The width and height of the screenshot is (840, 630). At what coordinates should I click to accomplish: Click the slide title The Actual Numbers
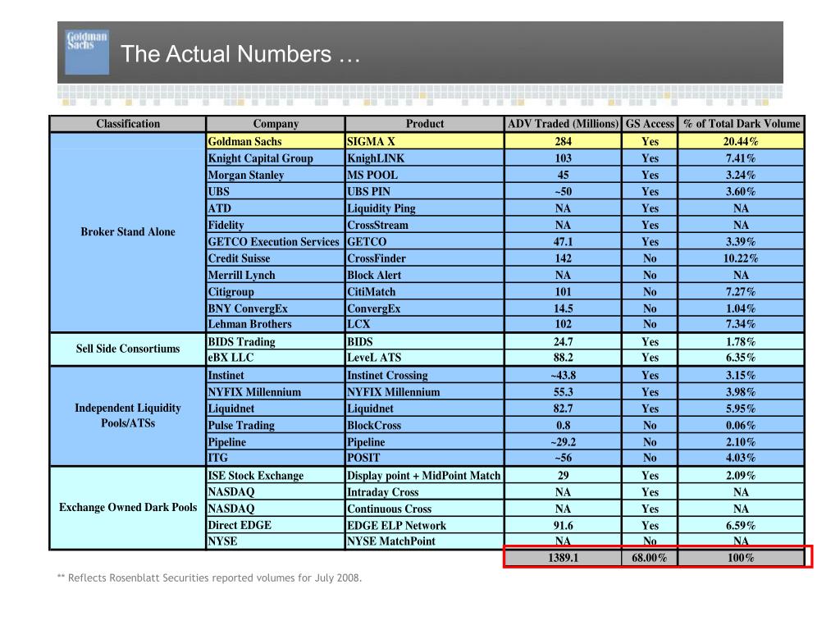coord(240,54)
